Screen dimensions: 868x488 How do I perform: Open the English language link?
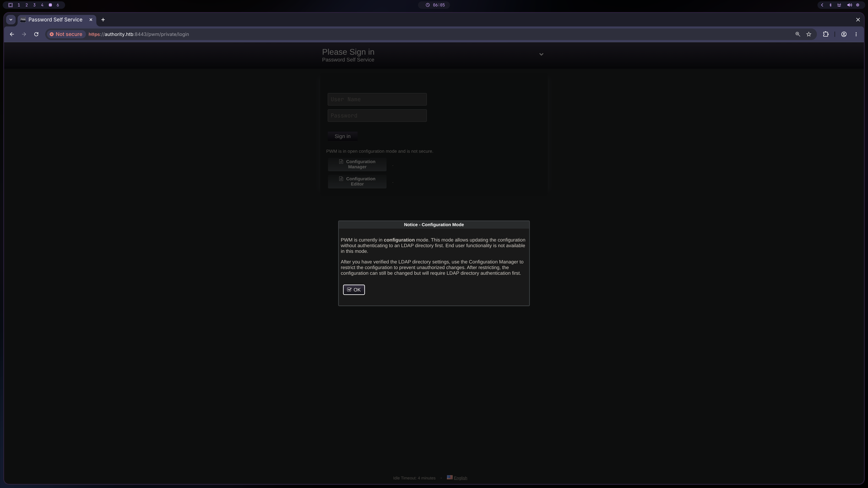tap(460, 478)
